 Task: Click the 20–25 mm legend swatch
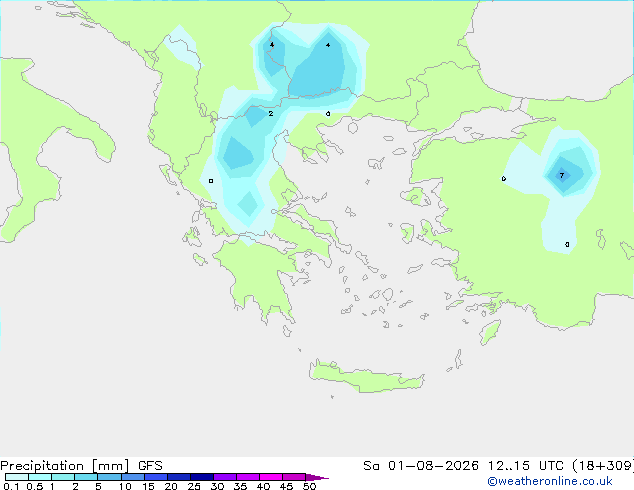coord(179,477)
